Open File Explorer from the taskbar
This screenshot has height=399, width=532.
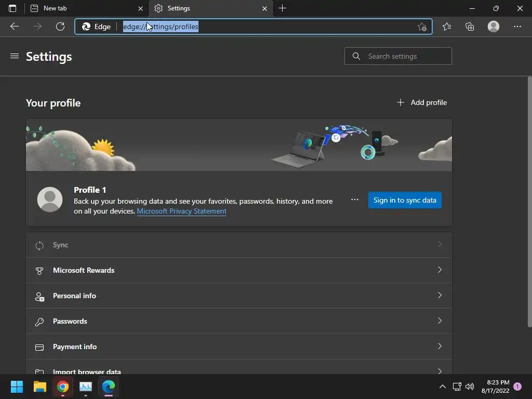pos(39,387)
